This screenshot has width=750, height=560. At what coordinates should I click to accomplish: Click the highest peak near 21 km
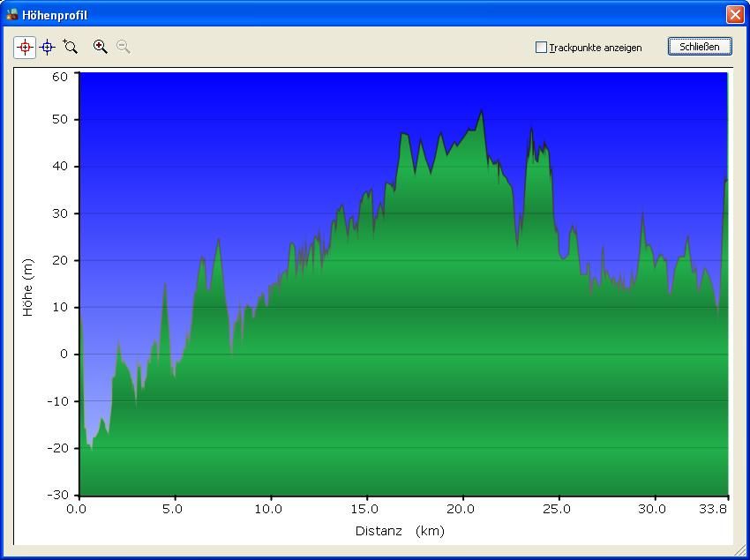click(482, 112)
